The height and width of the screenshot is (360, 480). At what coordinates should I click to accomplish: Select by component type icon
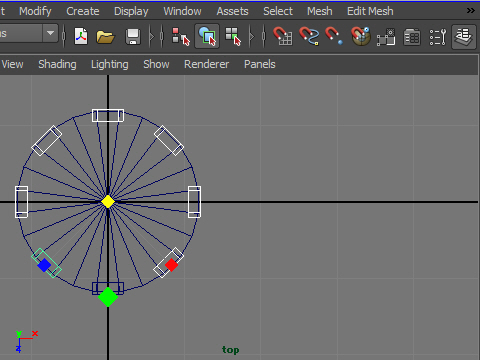click(x=233, y=36)
